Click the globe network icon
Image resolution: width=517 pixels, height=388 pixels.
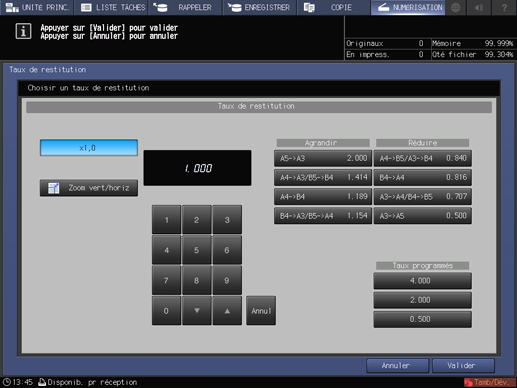click(456, 7)
